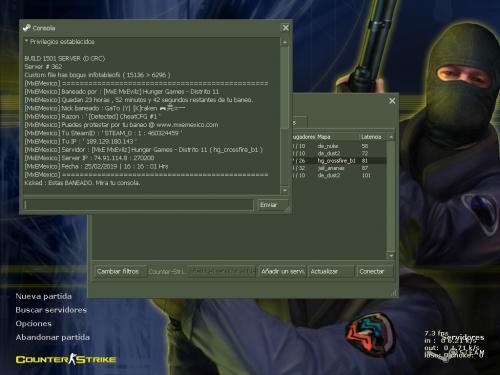Open Cambiar filtros

coord(120,271)
